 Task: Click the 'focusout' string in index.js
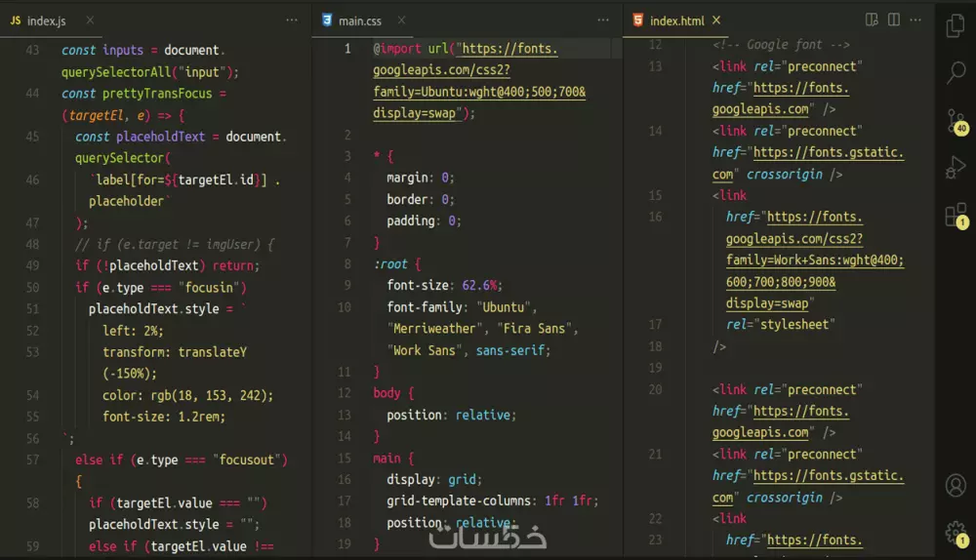coord(247,460)
